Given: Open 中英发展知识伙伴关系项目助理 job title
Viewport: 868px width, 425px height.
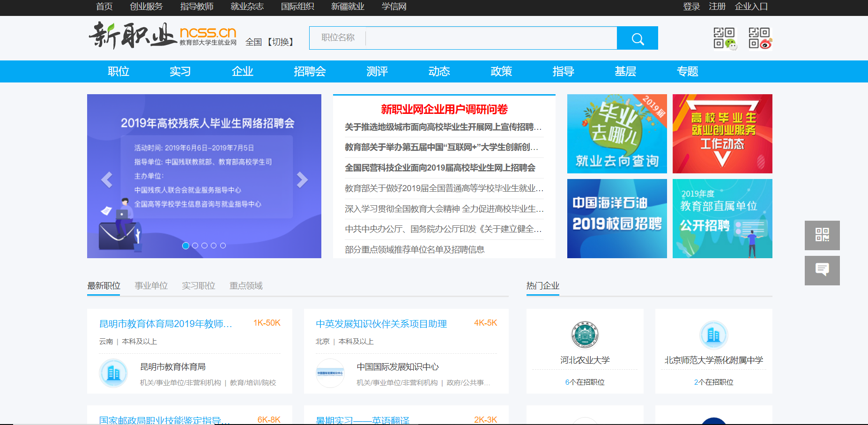Looking at the screenshot, I should coord(381,324).
